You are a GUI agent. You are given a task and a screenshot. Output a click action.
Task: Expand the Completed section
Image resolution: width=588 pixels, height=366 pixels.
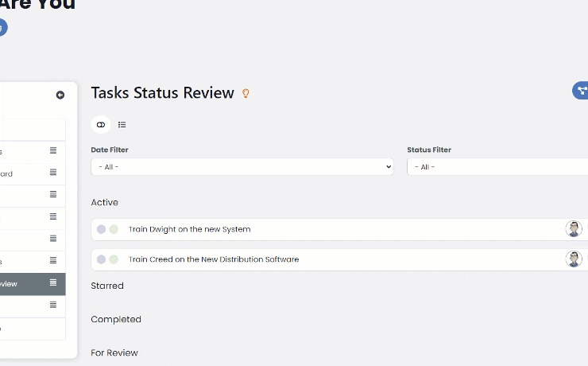pyautogui.click(x=116, y=319)
